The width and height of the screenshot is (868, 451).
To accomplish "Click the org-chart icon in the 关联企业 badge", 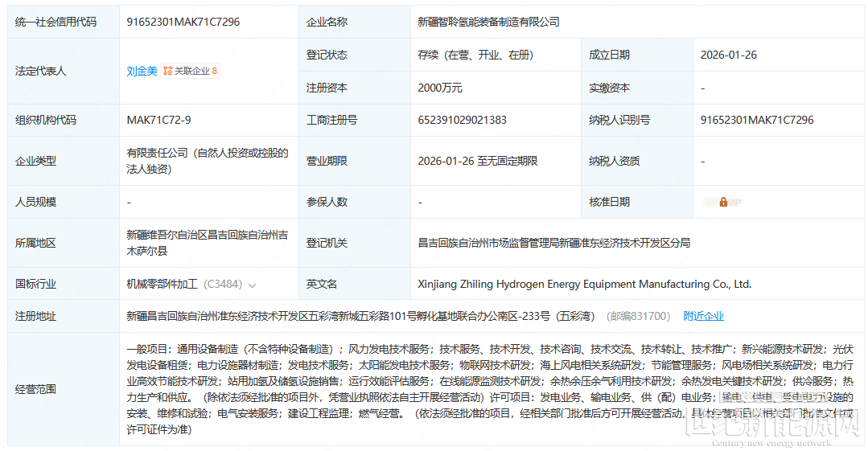I will tap(167, 71).
